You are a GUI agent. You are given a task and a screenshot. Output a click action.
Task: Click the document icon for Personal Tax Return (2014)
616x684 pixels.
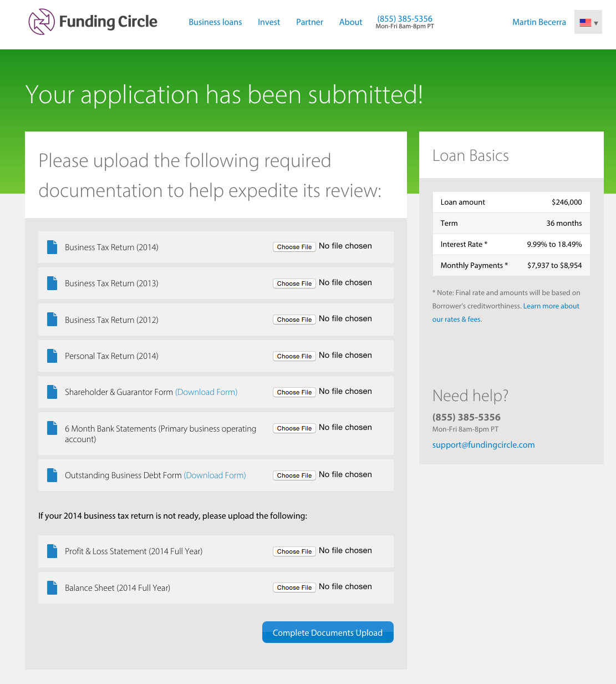tap(52, 356)
